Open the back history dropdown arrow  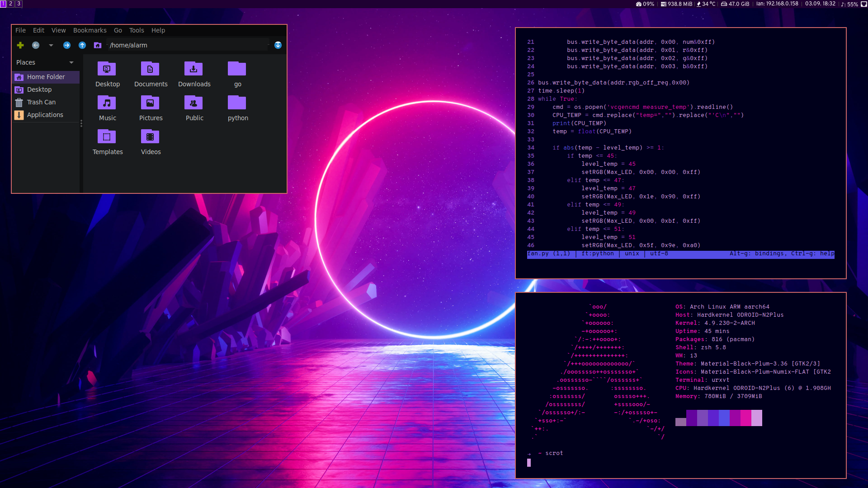click(51, 45)
